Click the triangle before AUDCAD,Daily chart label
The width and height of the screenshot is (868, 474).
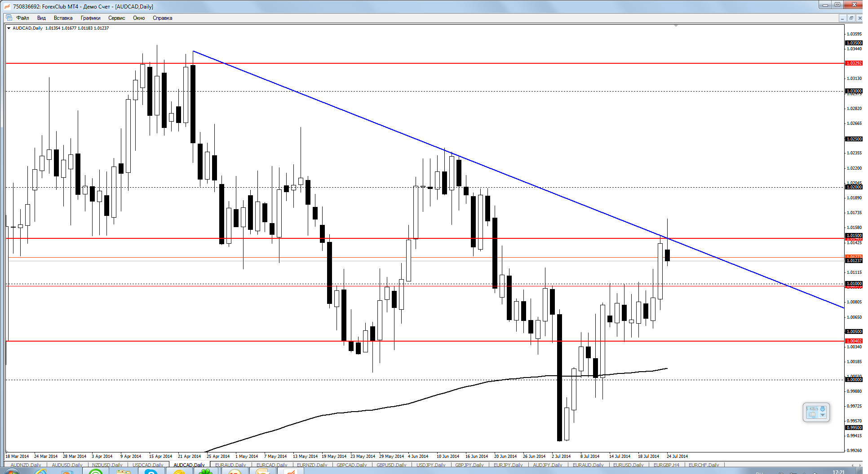coord(9,28)
